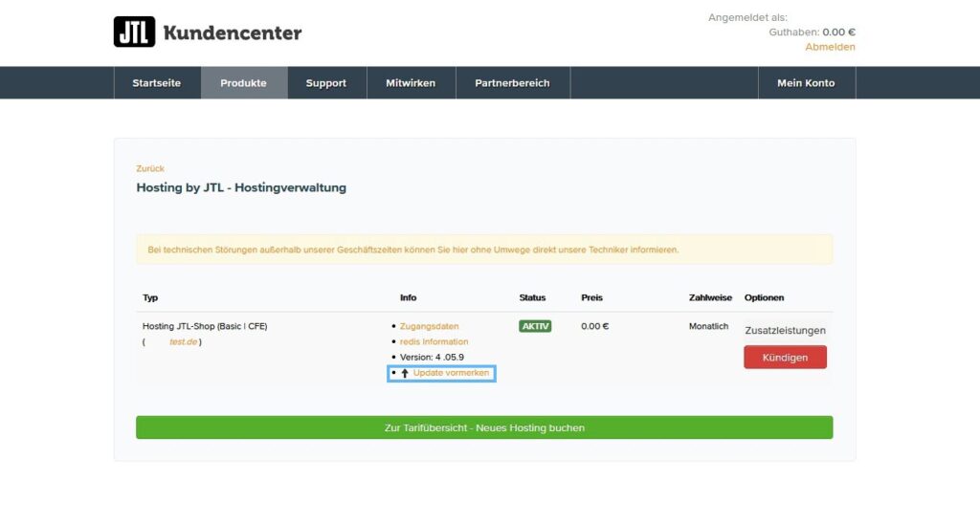
Task: Open the Startseite navigation tab
Action: coord(157,83)
